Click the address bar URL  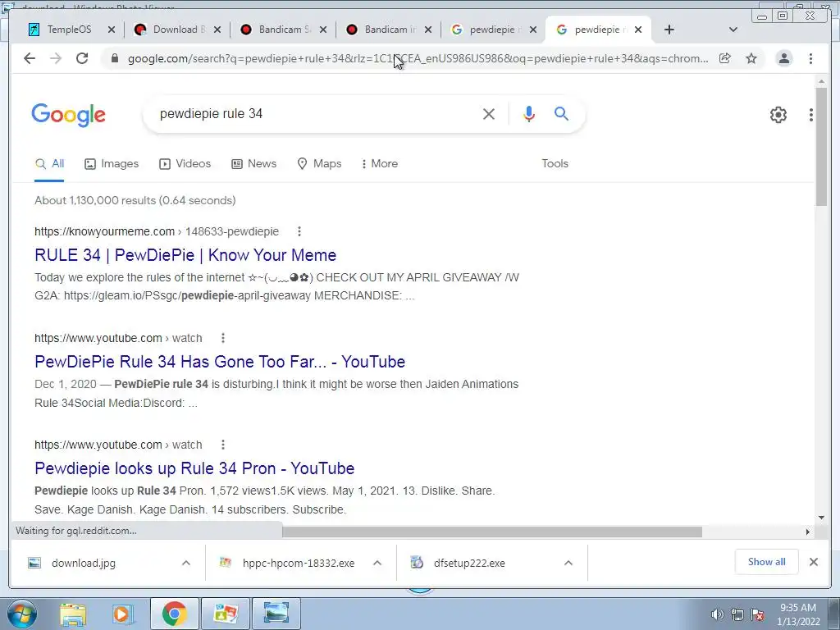pos(418,58)
